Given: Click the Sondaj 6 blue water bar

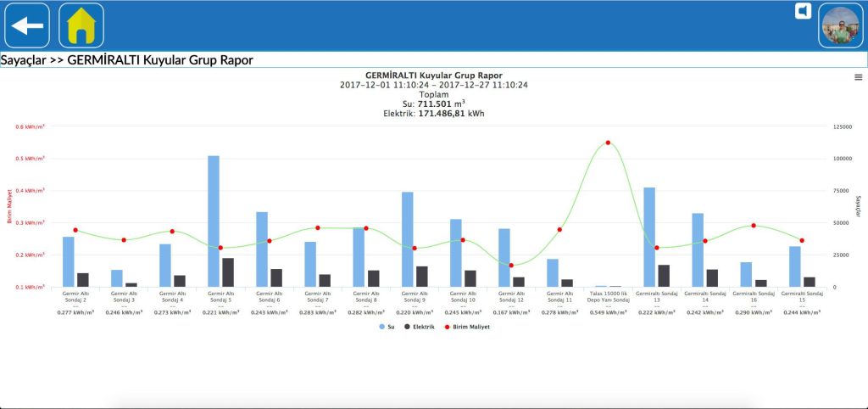Looking at the screenshot, I should (262, 249).
